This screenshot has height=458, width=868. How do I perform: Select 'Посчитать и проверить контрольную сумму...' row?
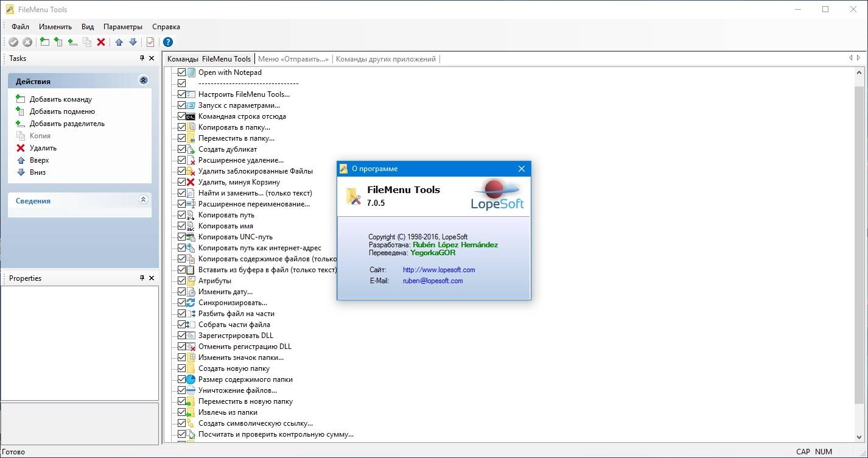pyautogui.click(x=276, y=434)
